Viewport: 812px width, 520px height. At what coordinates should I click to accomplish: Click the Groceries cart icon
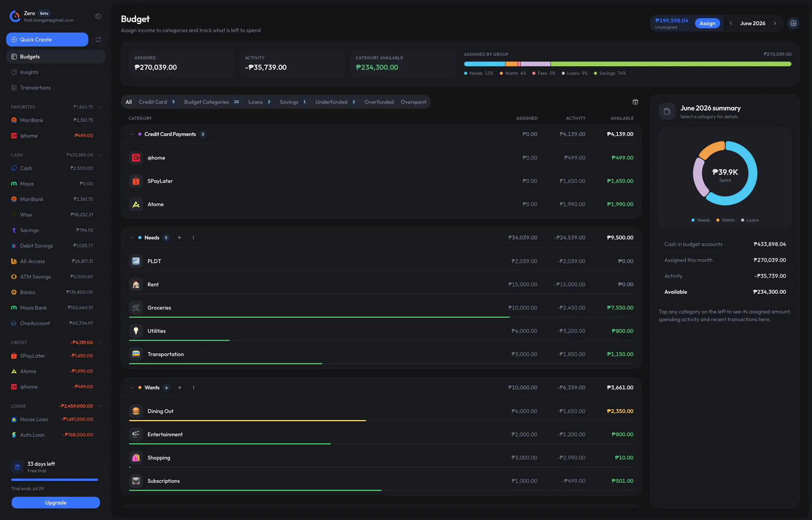click(x=136, y=308)
